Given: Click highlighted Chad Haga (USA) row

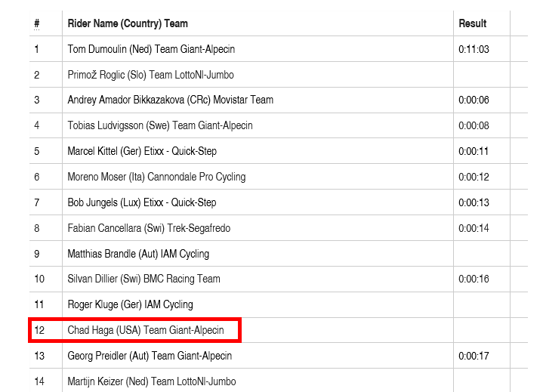Looking at the screenshot, I should point(146,330).
